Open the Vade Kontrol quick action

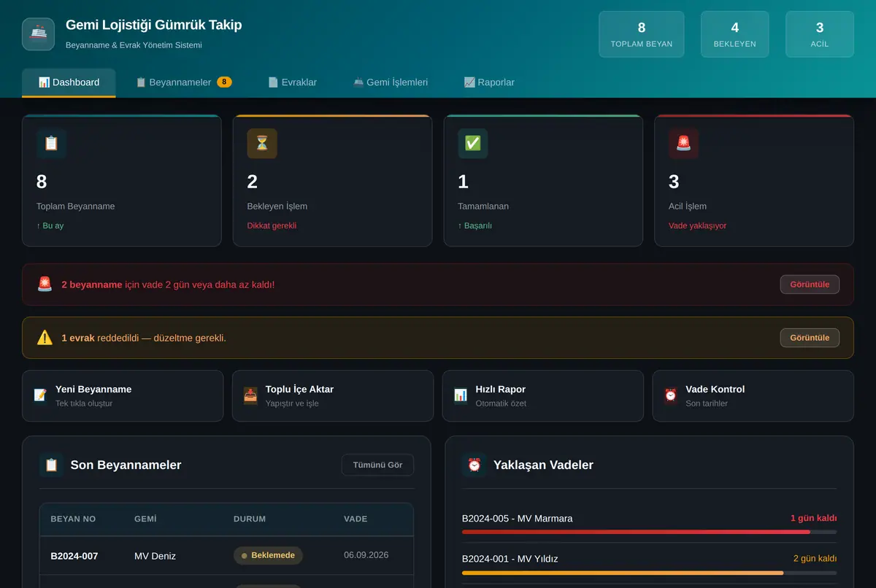753,395
